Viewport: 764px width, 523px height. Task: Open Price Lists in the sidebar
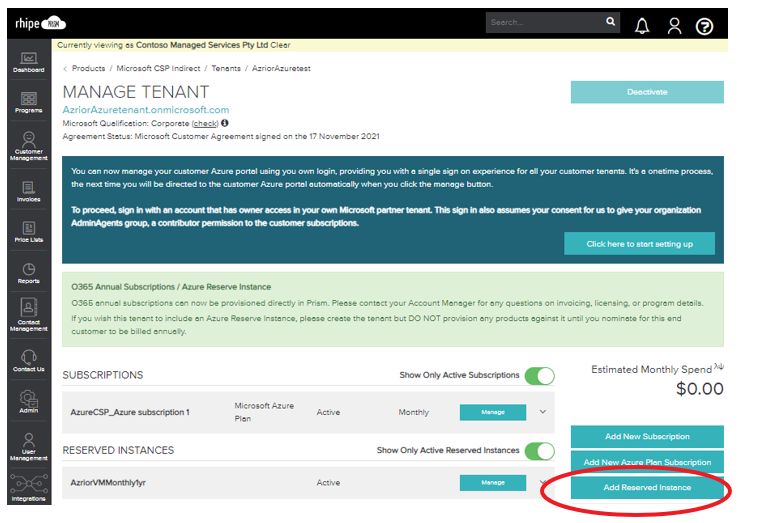point(28,232)
